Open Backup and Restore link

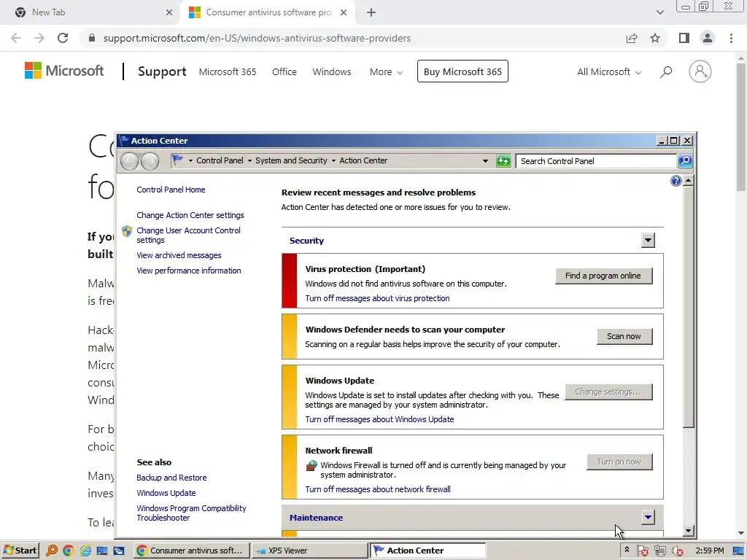click(x=171, y=478)
